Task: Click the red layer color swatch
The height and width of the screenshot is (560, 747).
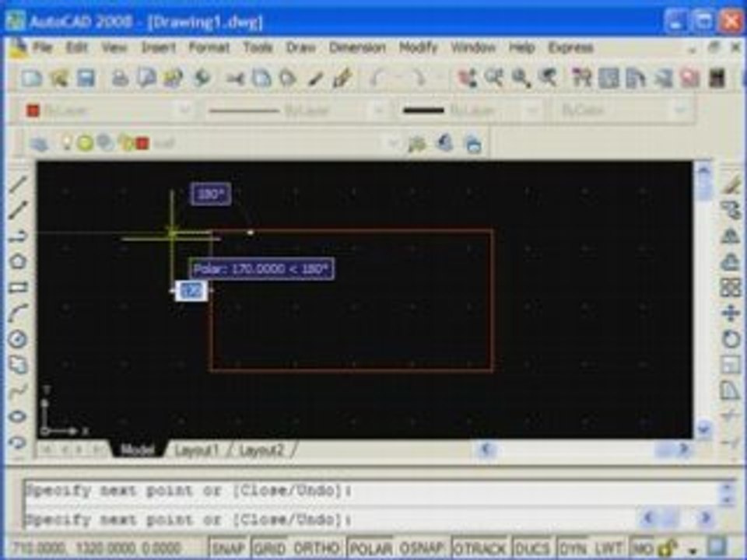Action: click(142, 143)
